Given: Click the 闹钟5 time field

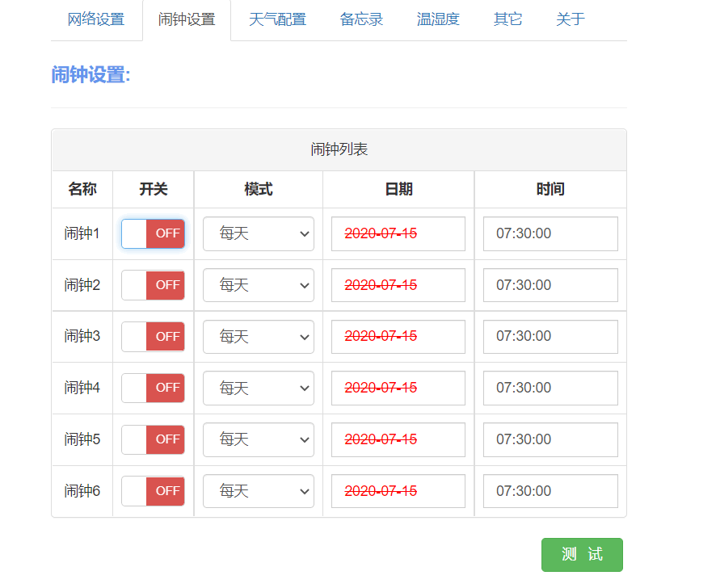Looking at the screenshot, I should click(550, 439).
